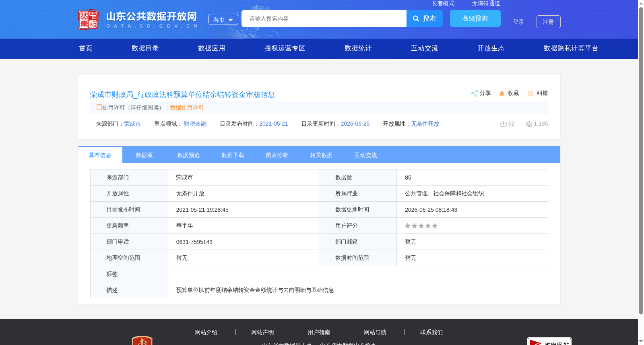644x345 pixels.
Task: Switch to the 数据项 tab
Action: (x=144, y=155)
